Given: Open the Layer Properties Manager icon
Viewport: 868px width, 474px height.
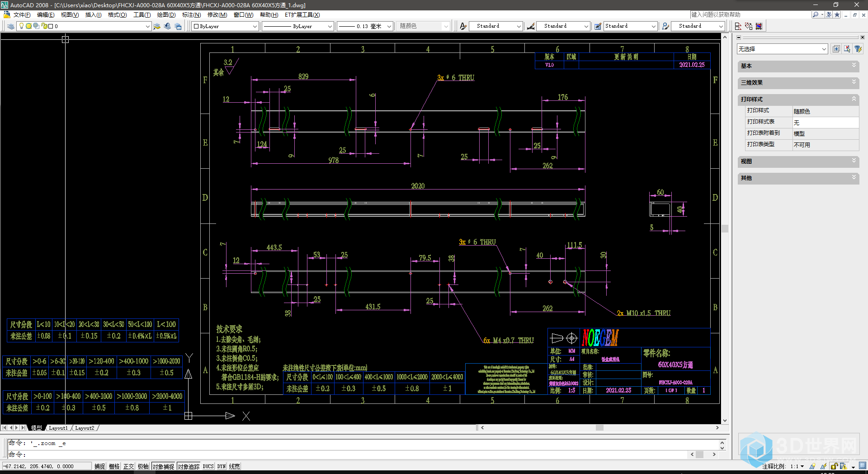Looking at the screenshot, I should (10, 26).
